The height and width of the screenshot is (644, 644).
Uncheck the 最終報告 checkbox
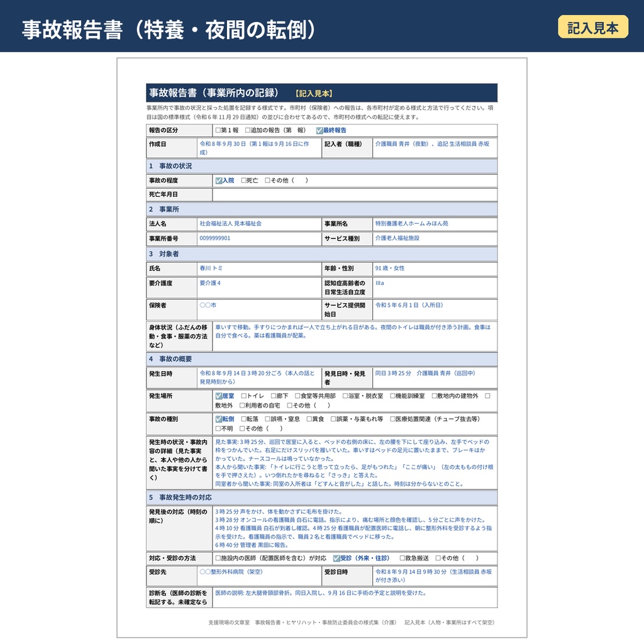(x=319, y=130)
